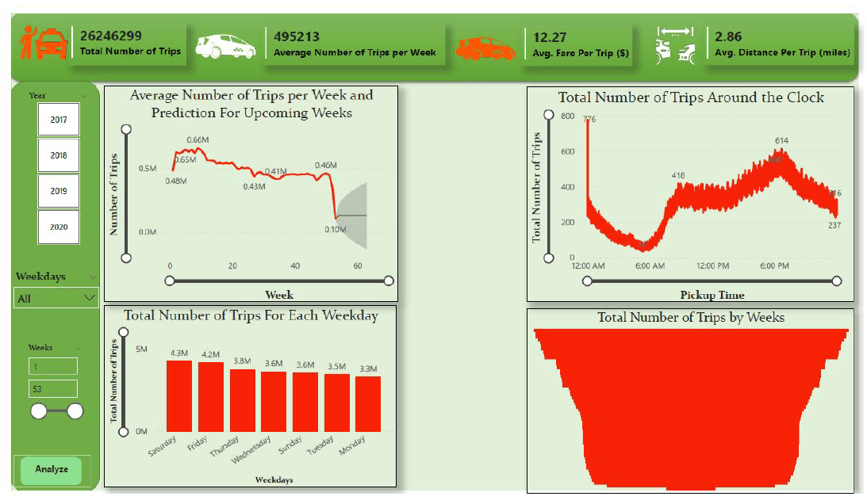
Task: Expand the Year slicer chevron
Action: [x=84, y=96]
